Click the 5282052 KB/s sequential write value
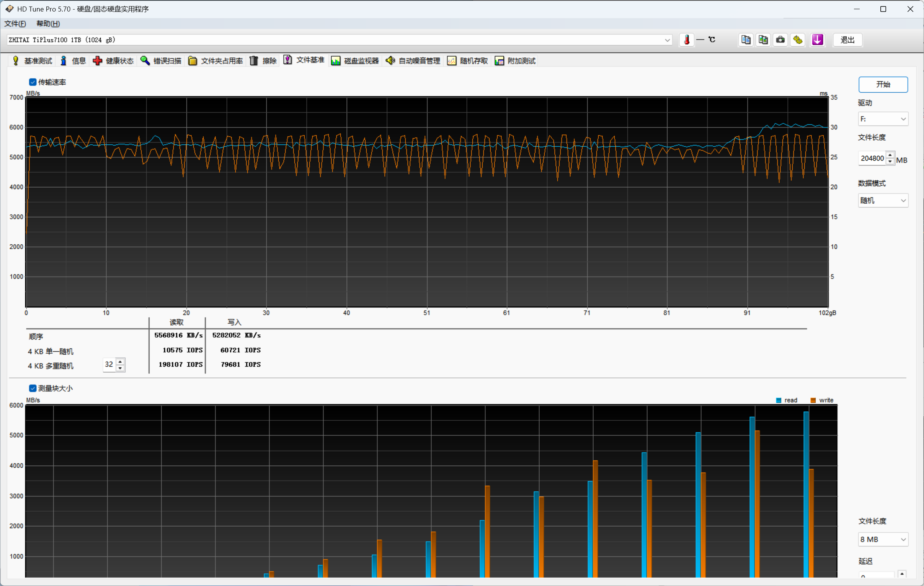 pos(237,335)
